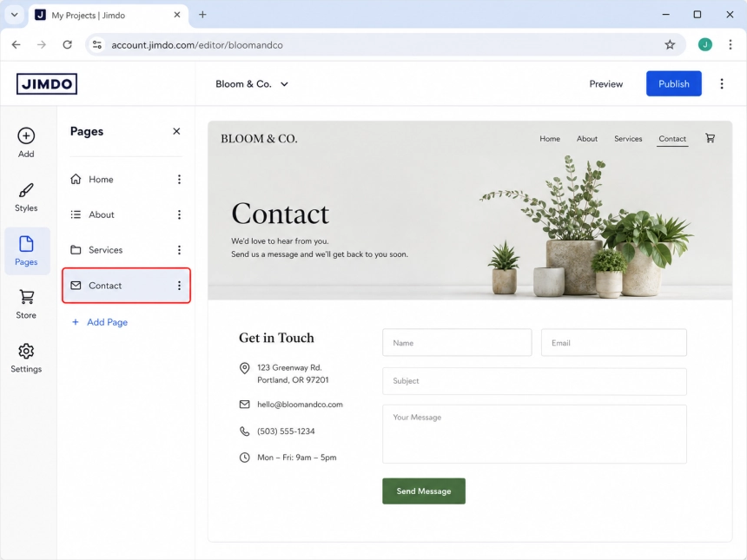747x560 pixels.
Task: Open a new browser tab
Action: pos(202,15)
